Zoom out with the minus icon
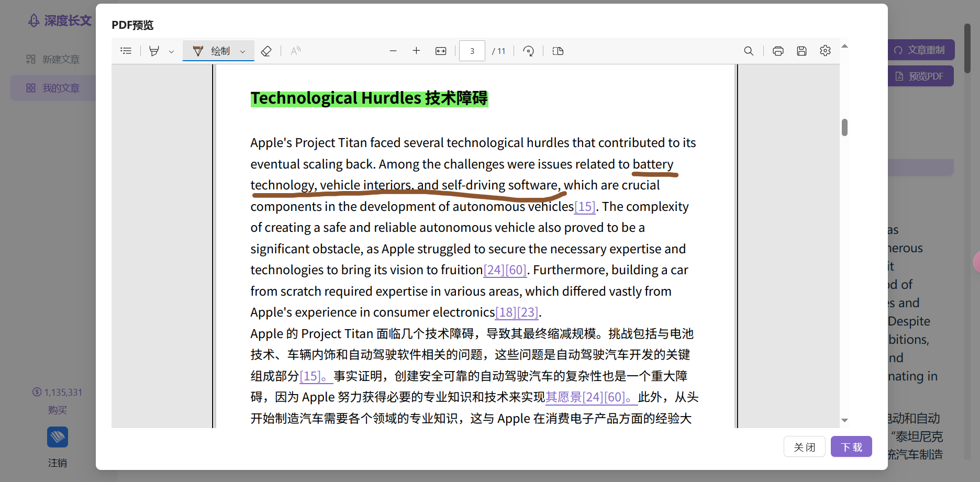The height and width of the screenshot is (482, 980). pyautogui.click(x=393, y=51)
